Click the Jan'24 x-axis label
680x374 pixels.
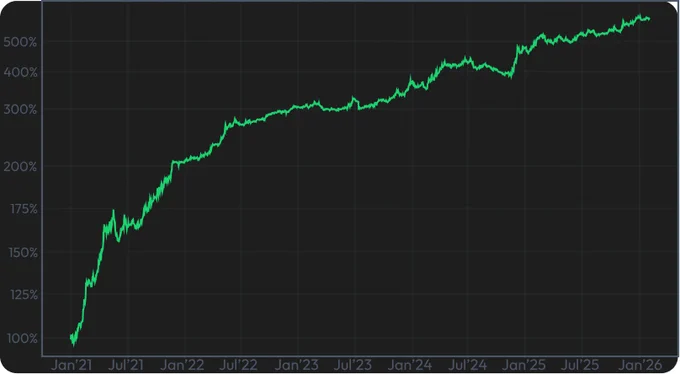[x=410, y=364]
